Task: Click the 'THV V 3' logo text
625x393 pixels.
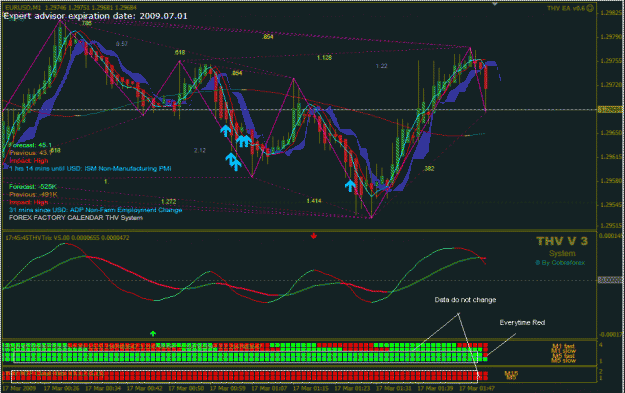Action: click(x=562, y=241)
